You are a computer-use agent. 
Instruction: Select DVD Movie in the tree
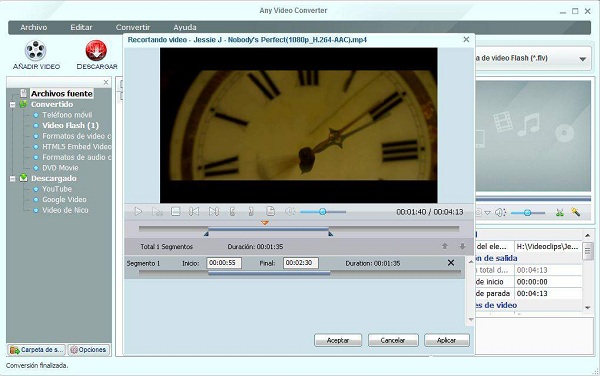coord(60,168)
